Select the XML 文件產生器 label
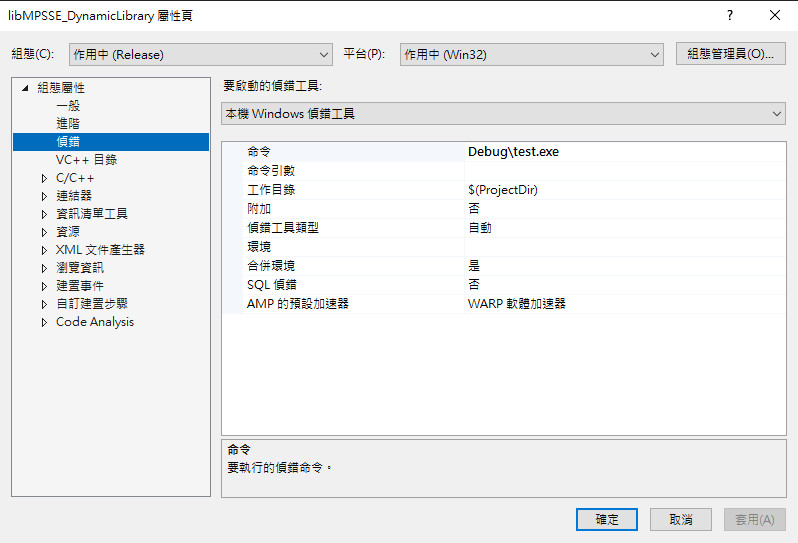 100,250
